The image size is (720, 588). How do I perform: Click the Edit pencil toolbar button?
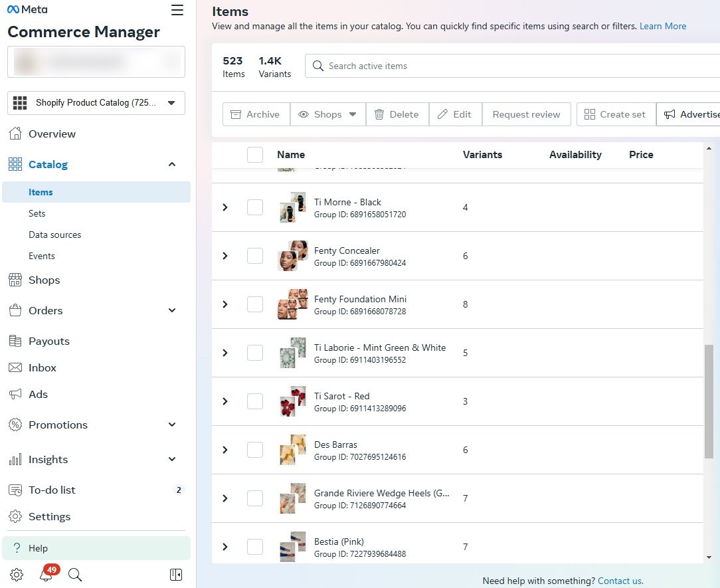pyautogui.click(x=456, y=114)
